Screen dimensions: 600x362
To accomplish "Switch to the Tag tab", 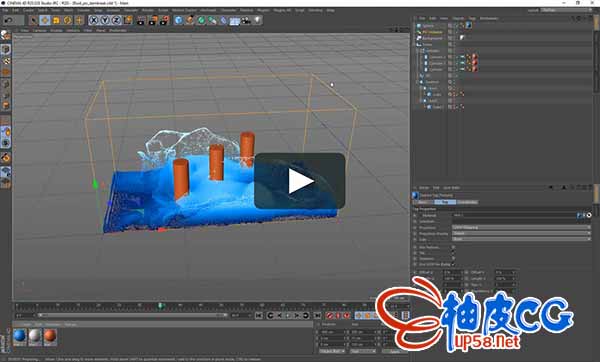I will (x=445, y=202).
